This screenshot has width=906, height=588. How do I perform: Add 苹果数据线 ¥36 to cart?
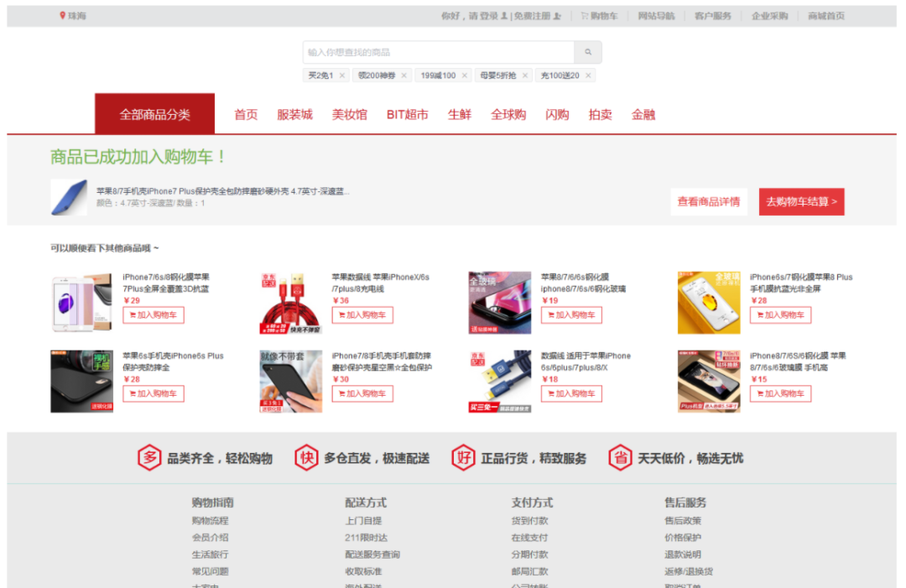(x=362, y=315)
